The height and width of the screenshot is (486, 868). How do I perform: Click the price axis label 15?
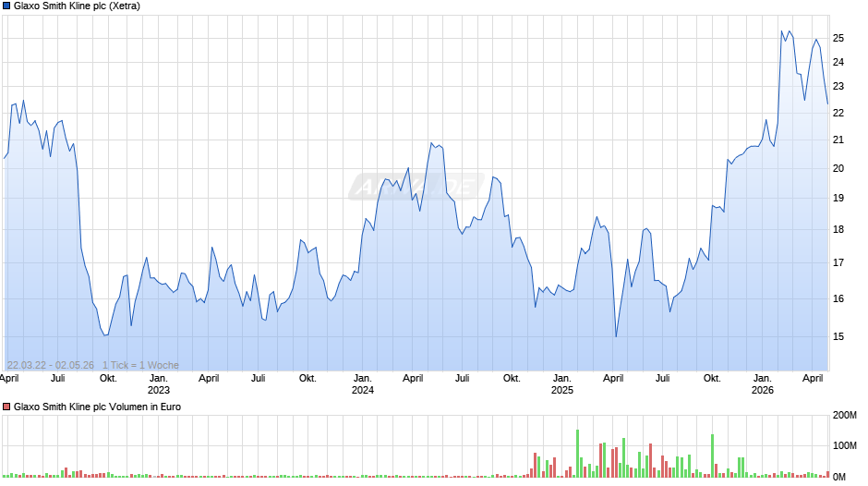tap(838, 336)
